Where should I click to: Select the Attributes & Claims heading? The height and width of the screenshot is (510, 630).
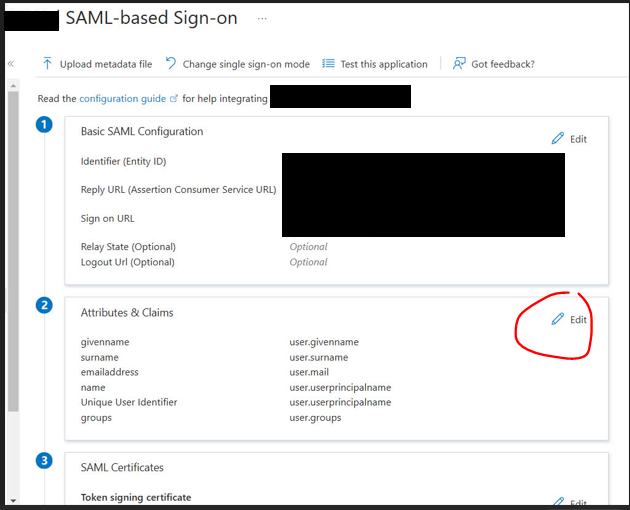coord(127,313)
